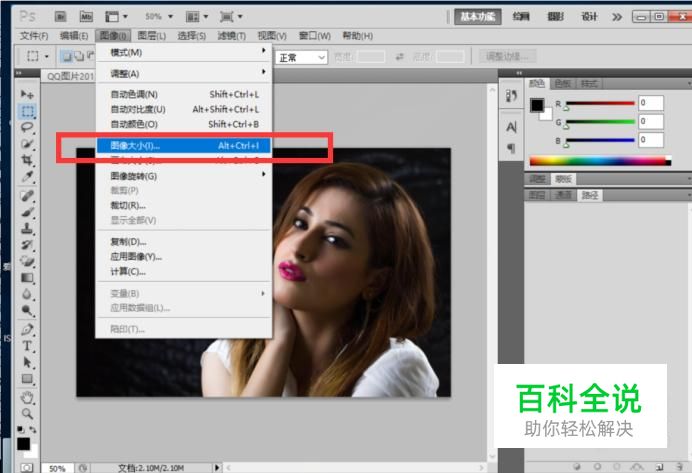Launch Bridge from the Br icon

point(61,16)
